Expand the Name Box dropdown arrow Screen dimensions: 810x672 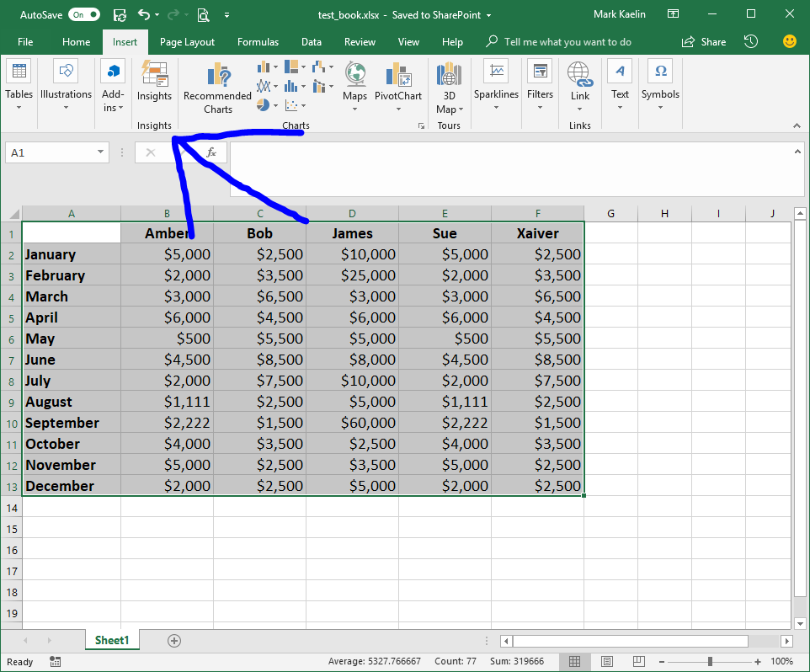pyautogui.click(x=101, y=152)
